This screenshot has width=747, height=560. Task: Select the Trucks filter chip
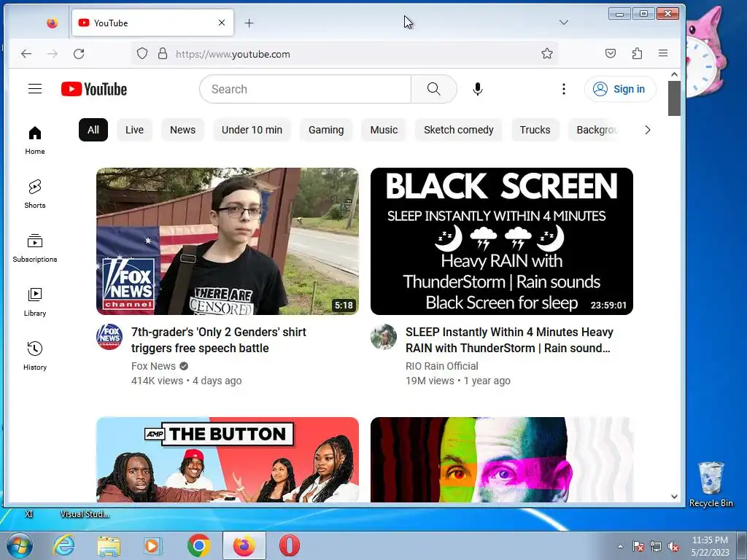[535, 130]
